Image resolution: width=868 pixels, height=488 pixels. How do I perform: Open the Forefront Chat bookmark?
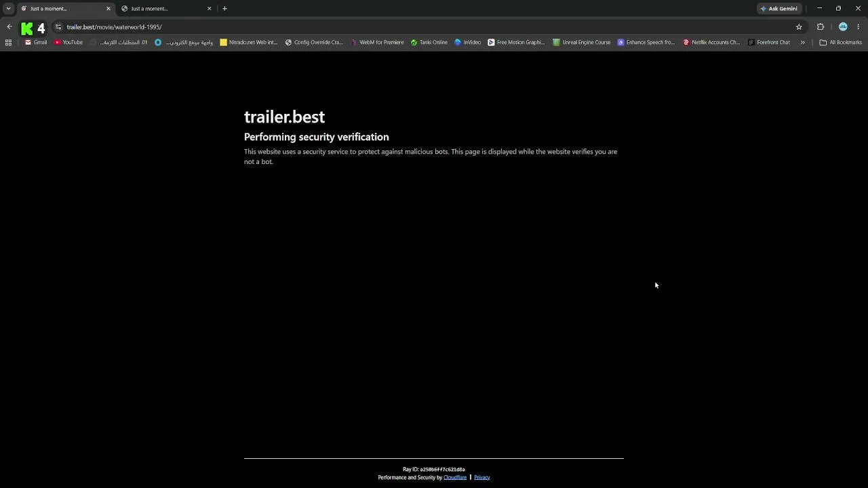(769, 42)
